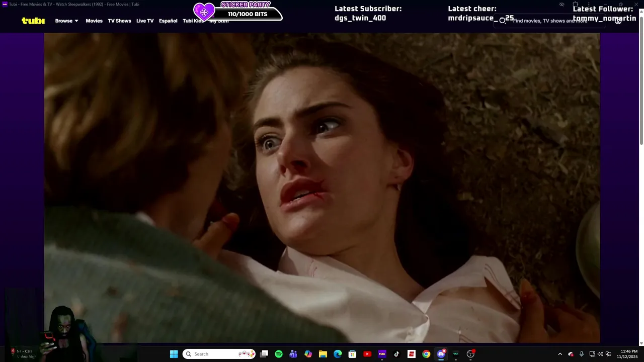644x362 pixels.
Task: Expand the Browse dropdown menu
Action: pyautogui.click(x=66, y=21)
